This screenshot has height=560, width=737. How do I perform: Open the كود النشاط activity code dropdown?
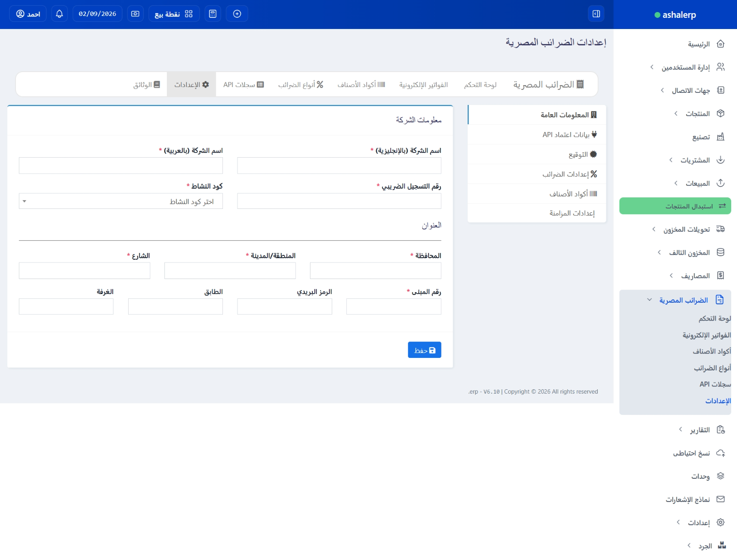click(x=120, y=201)
